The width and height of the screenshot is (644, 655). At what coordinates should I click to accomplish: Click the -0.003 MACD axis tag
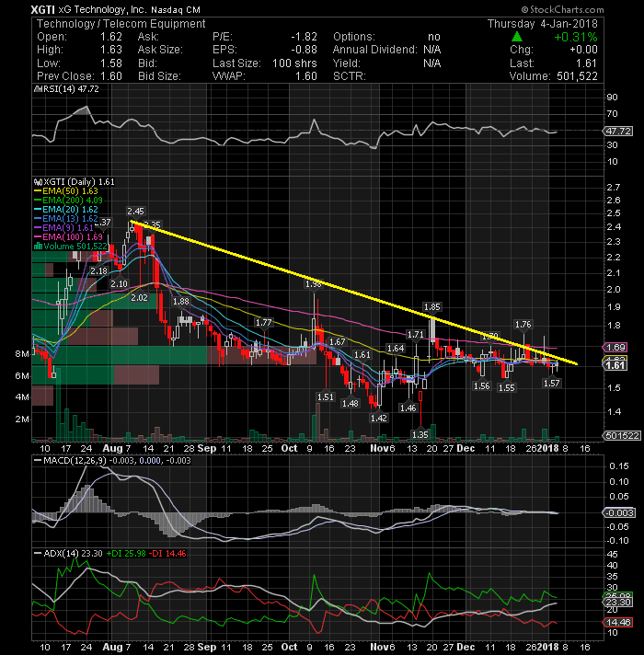[x=619, y=513]
